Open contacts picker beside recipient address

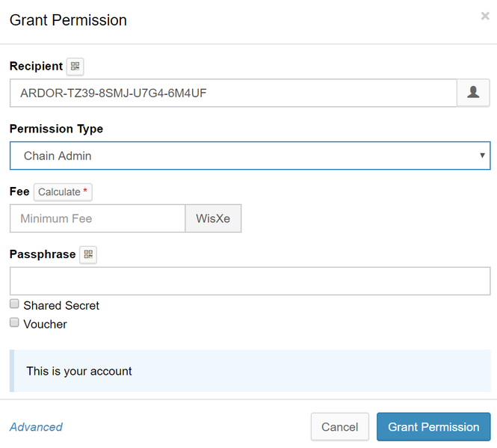473,93
